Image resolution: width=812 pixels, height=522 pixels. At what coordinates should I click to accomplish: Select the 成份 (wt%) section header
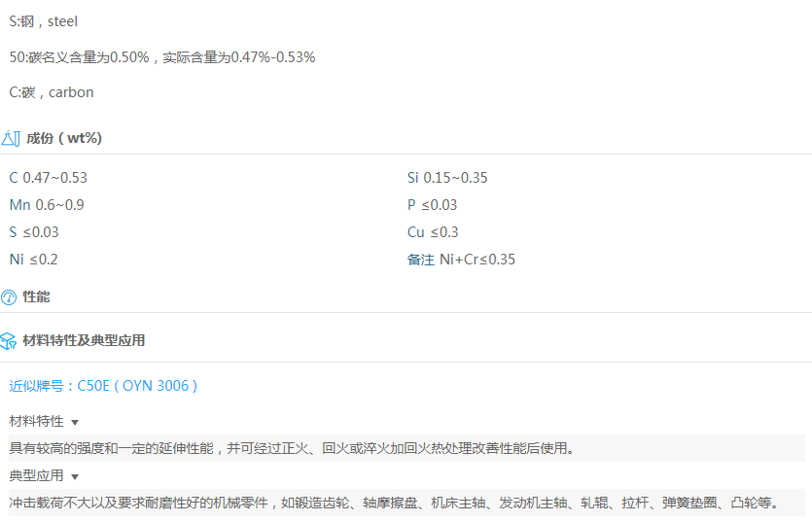64,138
